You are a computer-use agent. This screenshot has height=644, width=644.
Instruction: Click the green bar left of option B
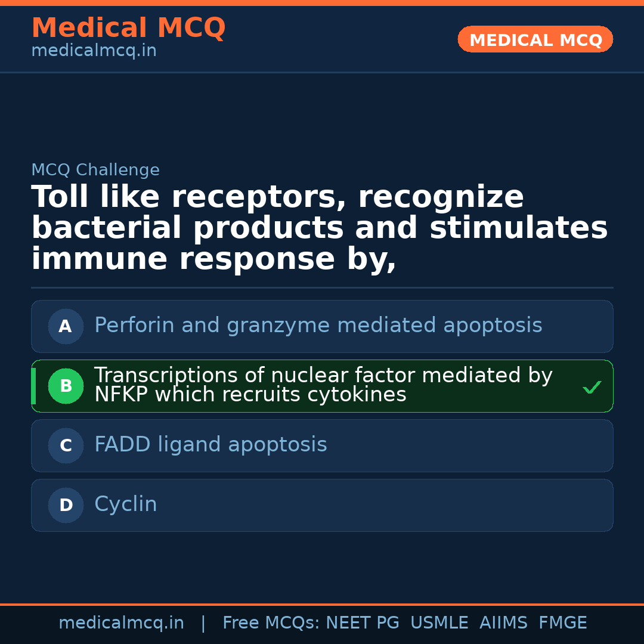(x=33, y=386)
